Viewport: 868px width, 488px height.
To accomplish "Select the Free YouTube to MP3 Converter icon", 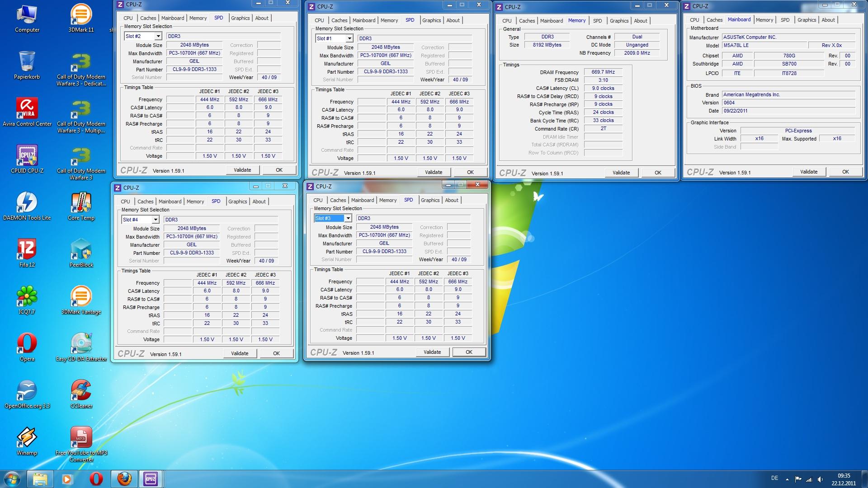I will coord(81,444).
